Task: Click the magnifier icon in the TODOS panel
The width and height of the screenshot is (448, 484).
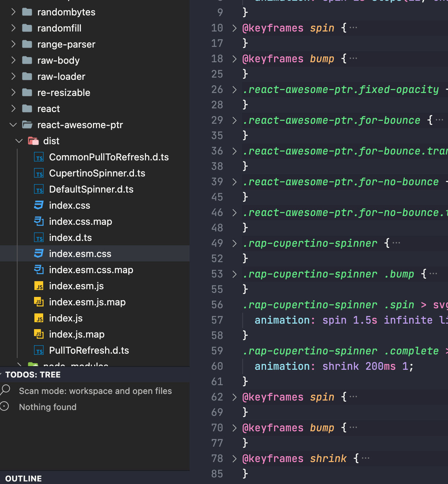Action: 5,391
